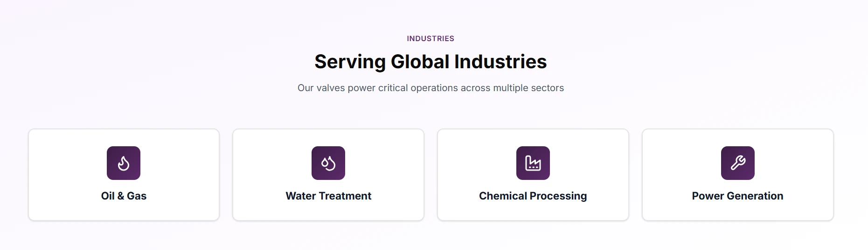Click the factory icon for Chemical Processing
This screenshot has width=868, height=250.
(533, 163)
